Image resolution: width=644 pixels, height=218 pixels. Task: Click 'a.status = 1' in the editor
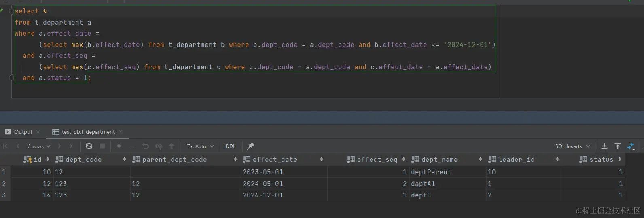click(x=63, y=78)
